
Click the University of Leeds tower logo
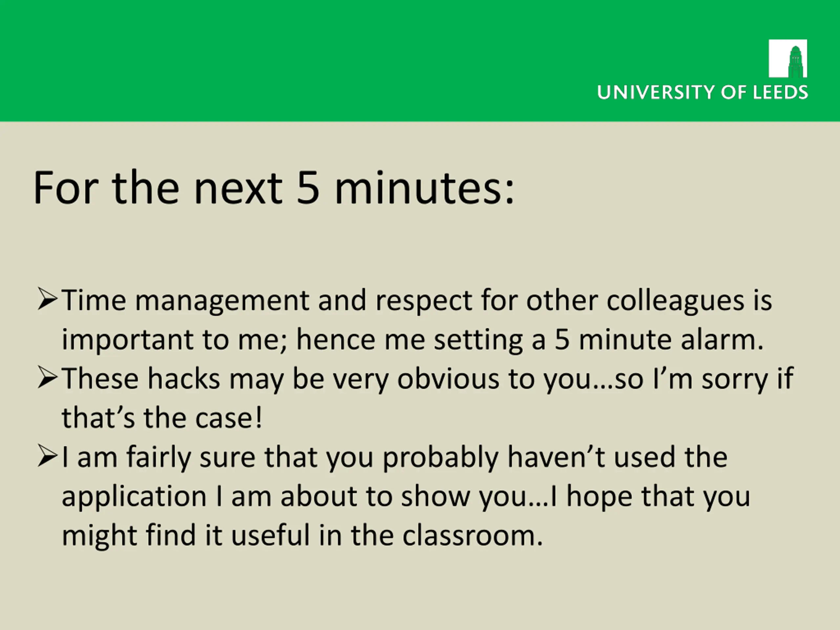787,58
